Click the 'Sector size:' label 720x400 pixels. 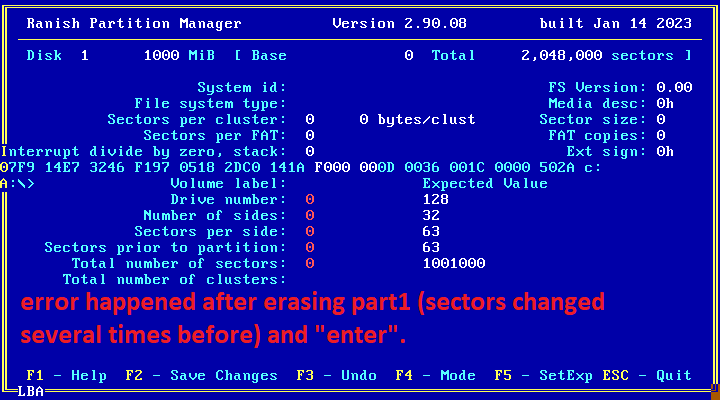pos(593,120)
